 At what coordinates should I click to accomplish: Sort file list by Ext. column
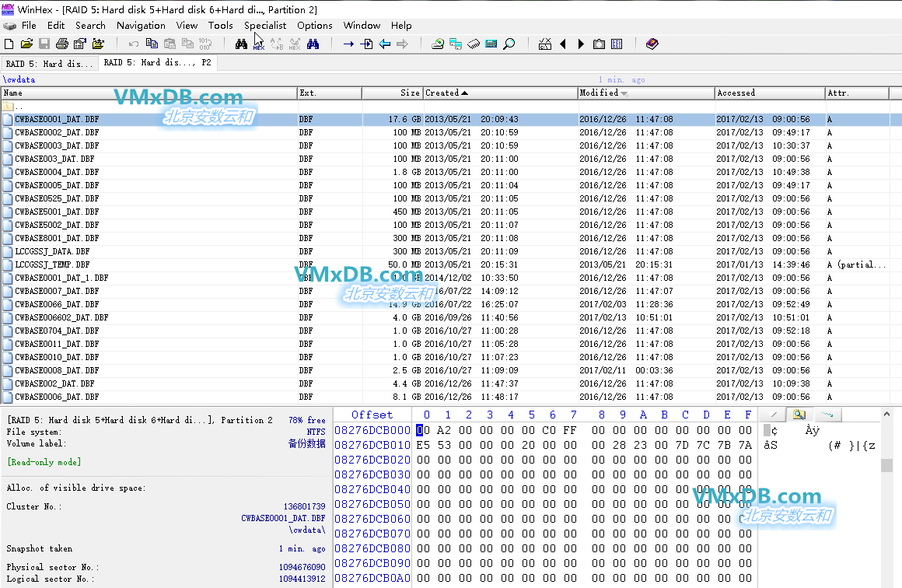[x=330, y=93]
